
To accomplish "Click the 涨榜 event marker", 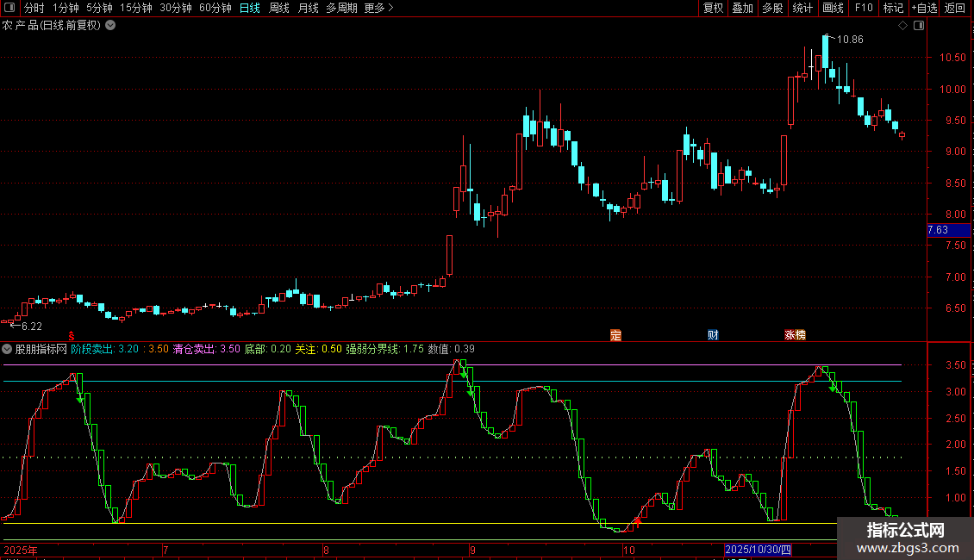I will [x=795, y=335].
